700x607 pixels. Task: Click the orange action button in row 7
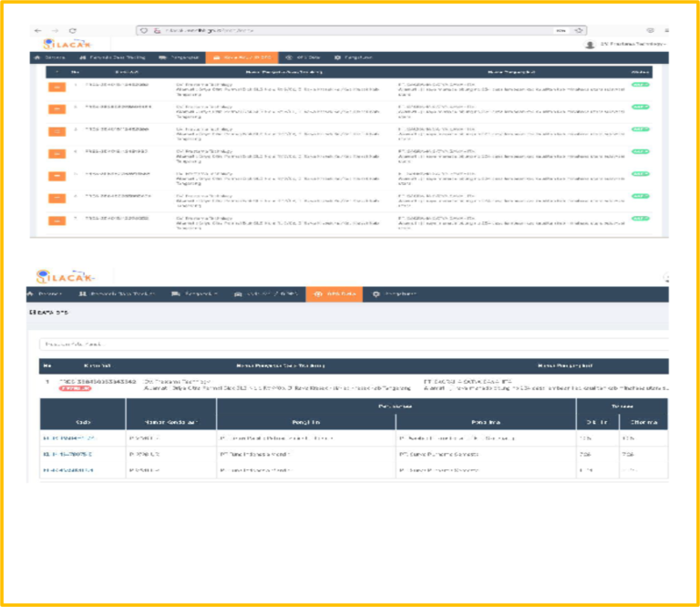point(57,220)
